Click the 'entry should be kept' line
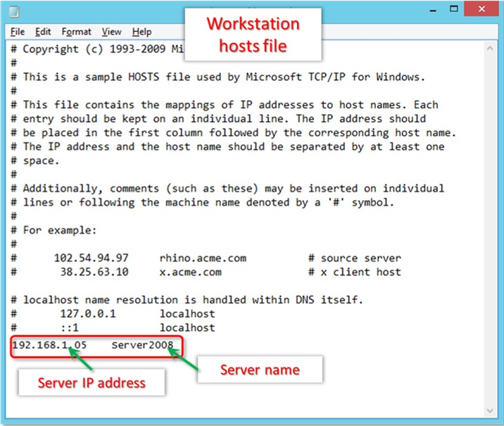The image size is (504, 426). [x=218, y=118]
